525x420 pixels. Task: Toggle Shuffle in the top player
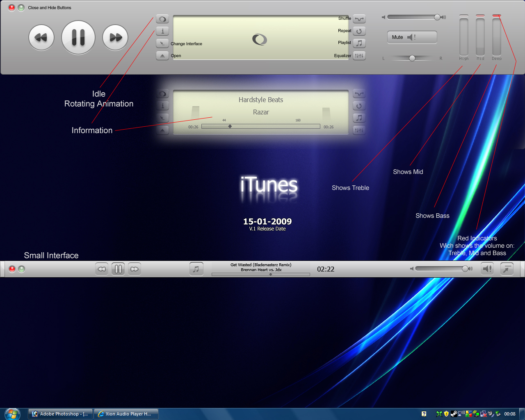(359, 19)
